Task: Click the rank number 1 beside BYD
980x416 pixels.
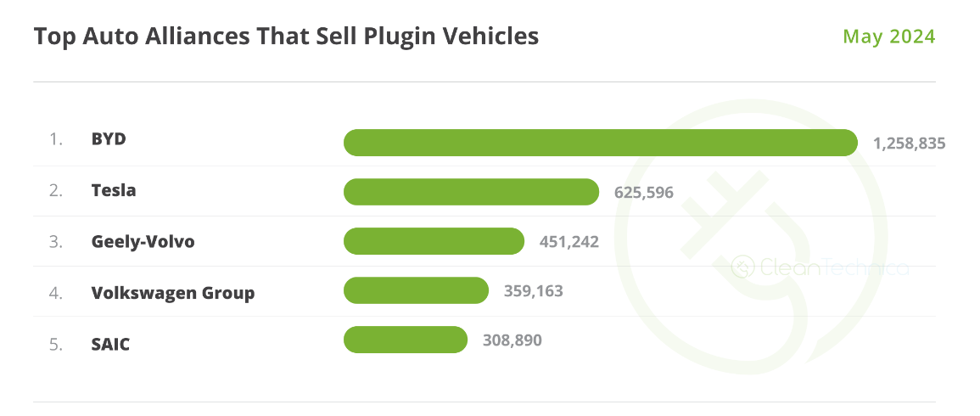Action: tap(56, 138)
